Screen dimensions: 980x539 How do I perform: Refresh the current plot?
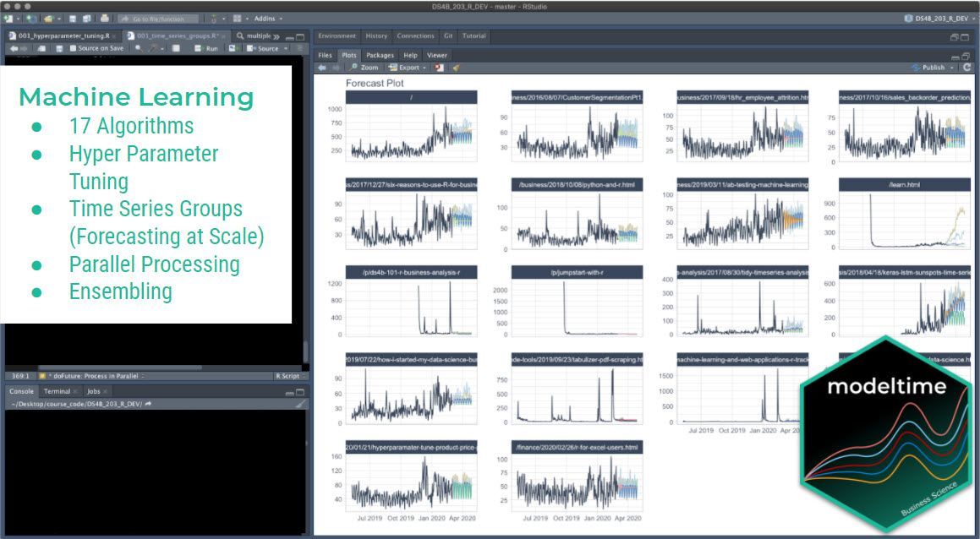coord(966,68)
